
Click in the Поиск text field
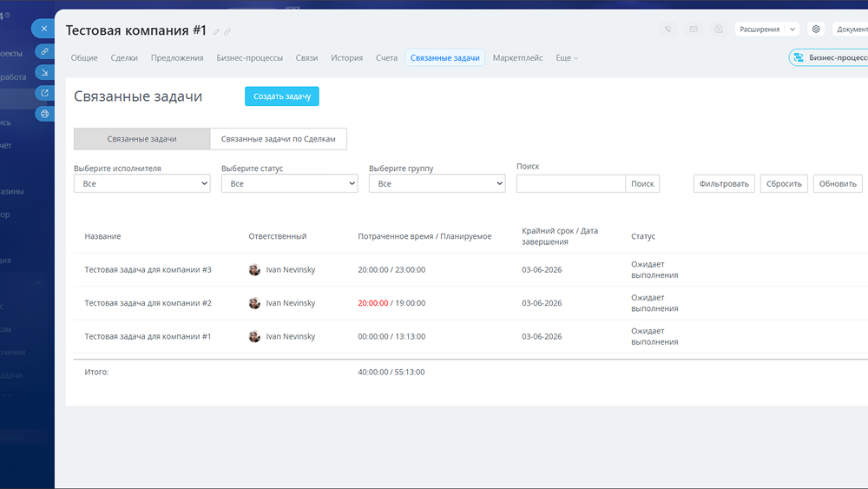[571, 184]
